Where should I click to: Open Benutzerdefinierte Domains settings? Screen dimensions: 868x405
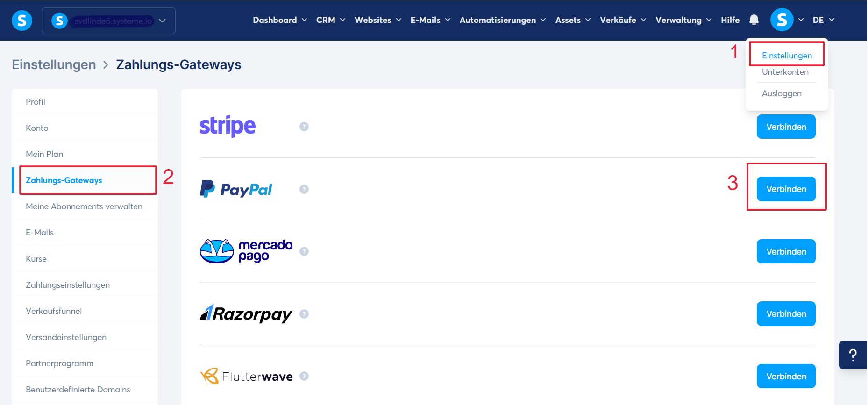(85, 390)
